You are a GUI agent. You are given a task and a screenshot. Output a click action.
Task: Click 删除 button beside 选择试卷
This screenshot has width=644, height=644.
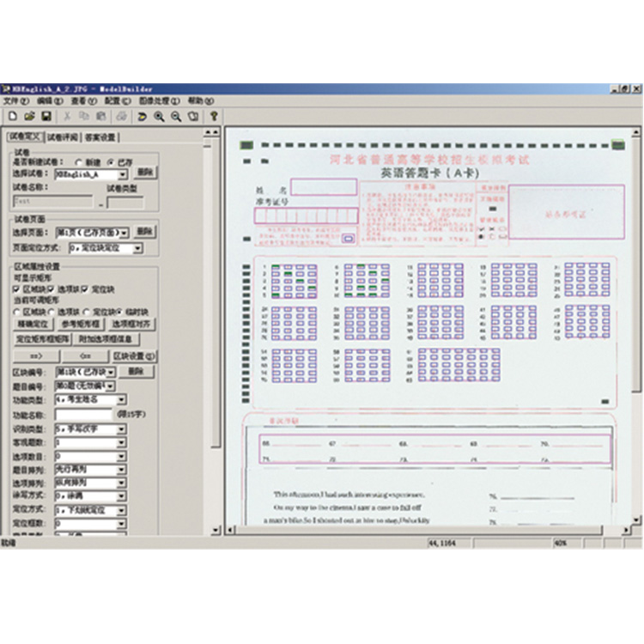pyautogui.click(x=145, y=172)
